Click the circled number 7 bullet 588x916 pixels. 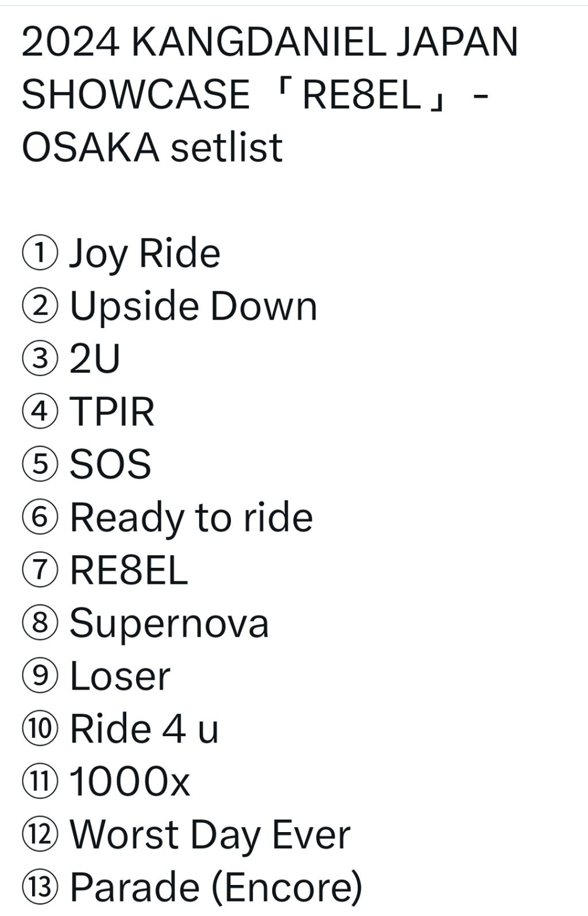(40, 571)
